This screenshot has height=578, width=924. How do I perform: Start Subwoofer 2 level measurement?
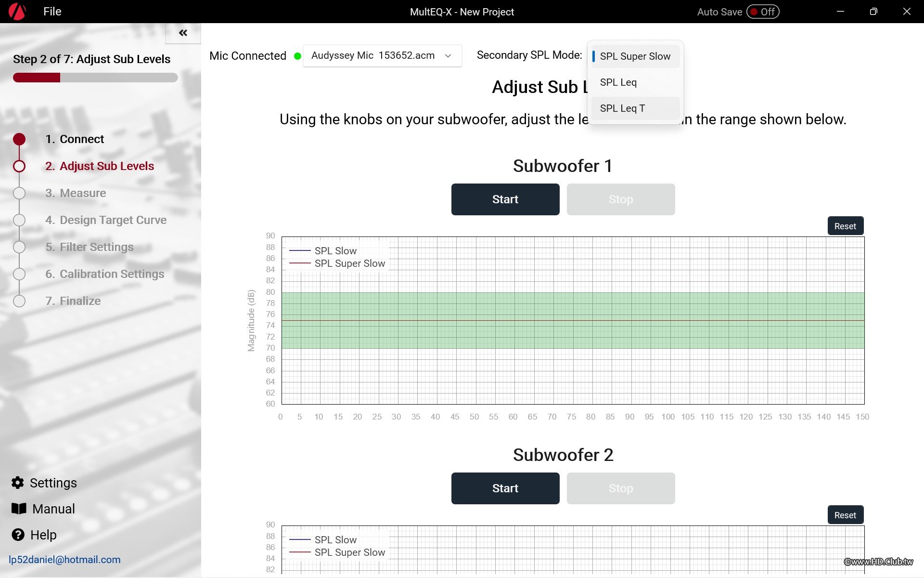point(505,488)
